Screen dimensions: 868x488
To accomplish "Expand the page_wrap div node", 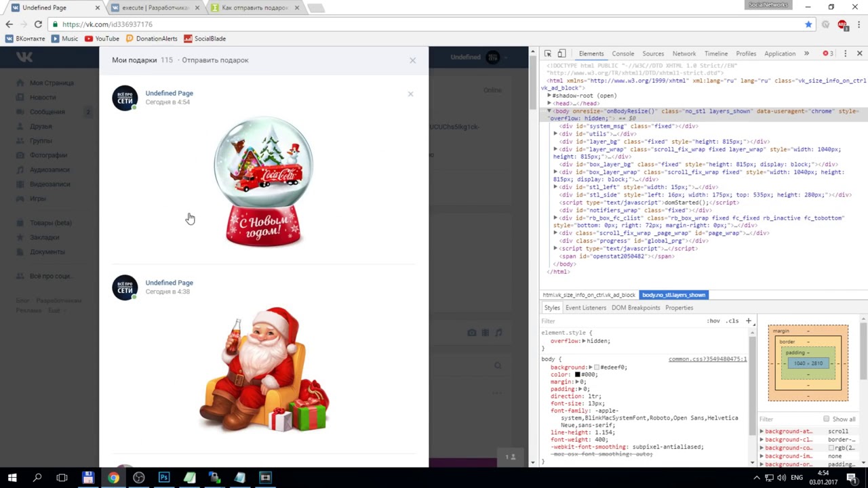I will pos(556,232).
